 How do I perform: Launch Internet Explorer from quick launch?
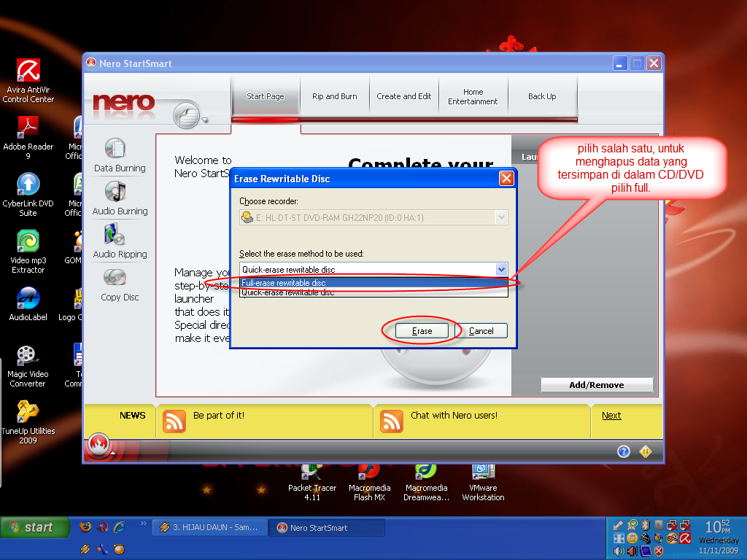coord(119,526)
